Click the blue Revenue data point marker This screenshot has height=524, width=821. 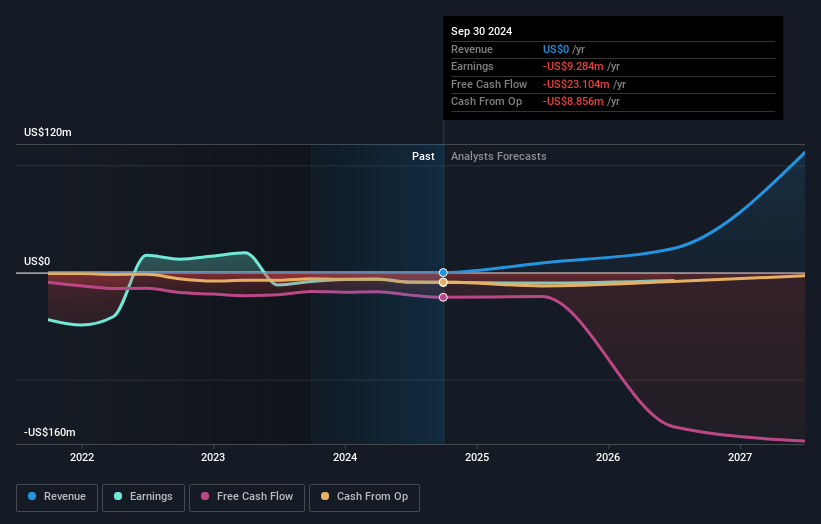pos(443,273)
